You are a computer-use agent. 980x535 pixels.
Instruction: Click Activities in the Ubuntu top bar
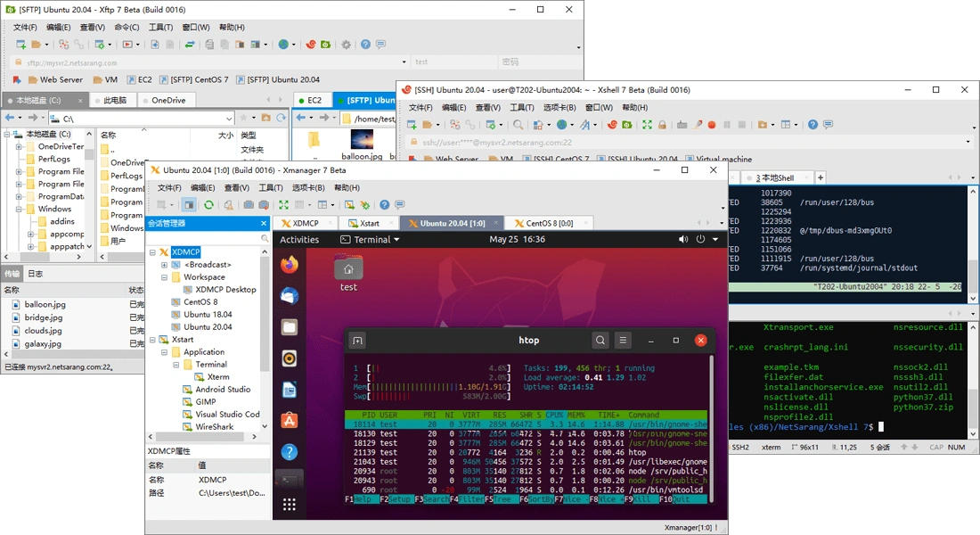pos(299,239)
